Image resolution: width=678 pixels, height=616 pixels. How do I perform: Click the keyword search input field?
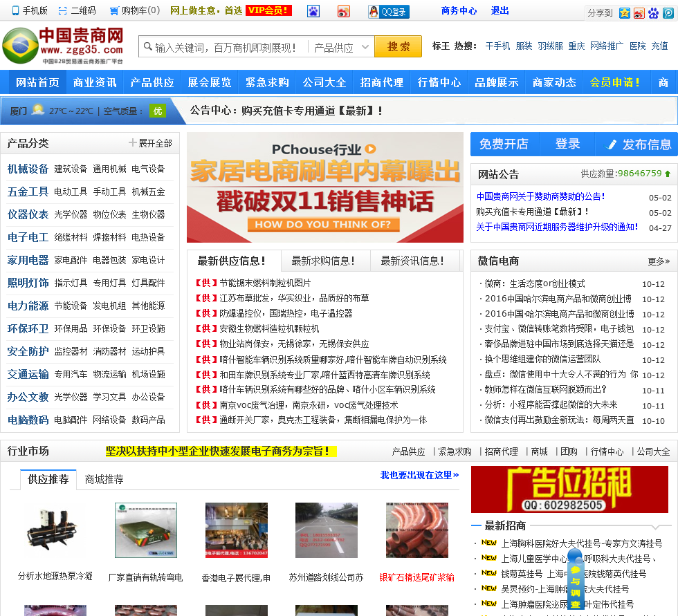(225, 46)
